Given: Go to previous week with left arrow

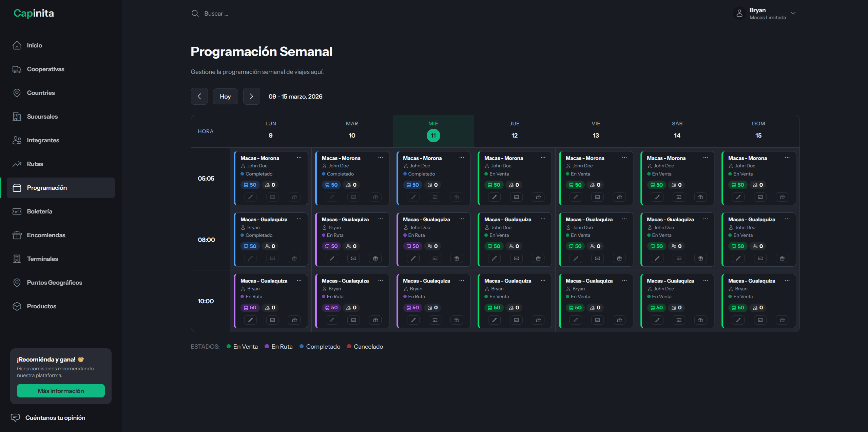Looking at the screenshot, I should (199, 97).
